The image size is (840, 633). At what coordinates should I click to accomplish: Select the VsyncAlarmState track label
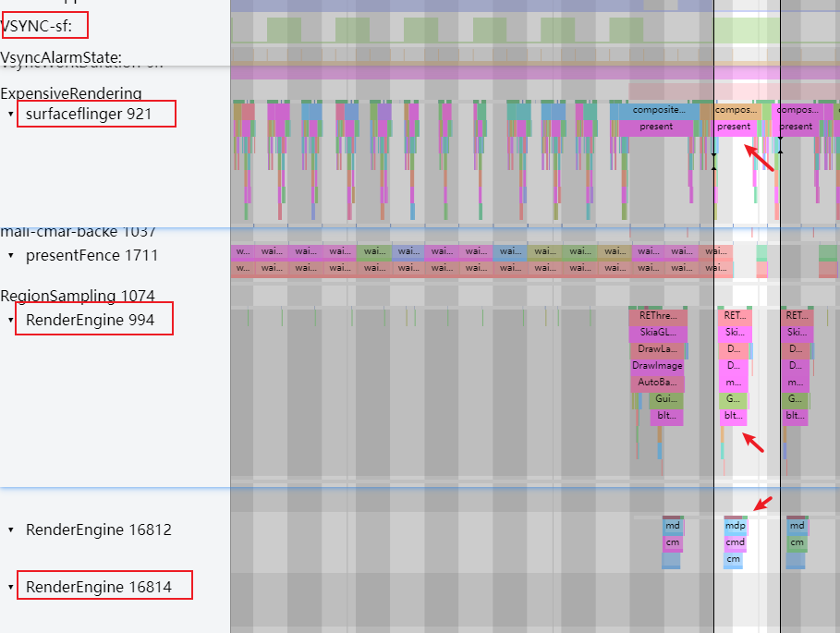(61, 57)
